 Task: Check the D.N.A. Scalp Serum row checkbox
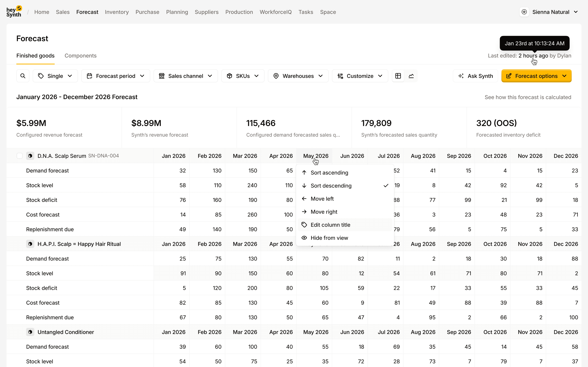pyautogui.click(x=19, y=156)
